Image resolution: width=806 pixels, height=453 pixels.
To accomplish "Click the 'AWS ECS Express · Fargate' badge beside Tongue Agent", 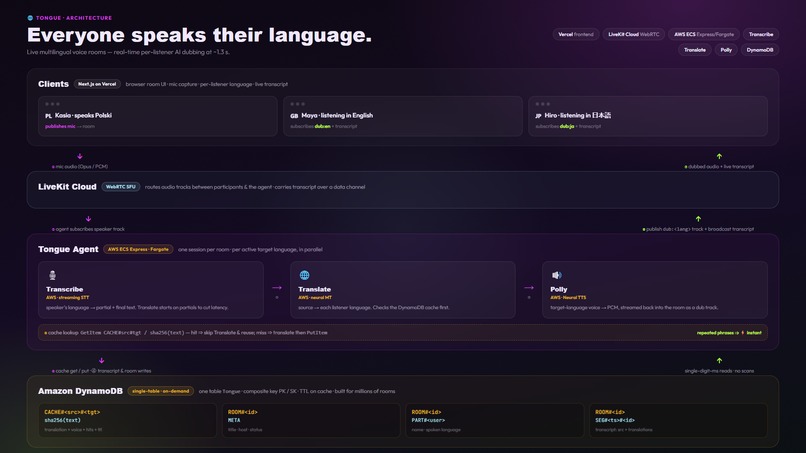I will tap(138, 249).
